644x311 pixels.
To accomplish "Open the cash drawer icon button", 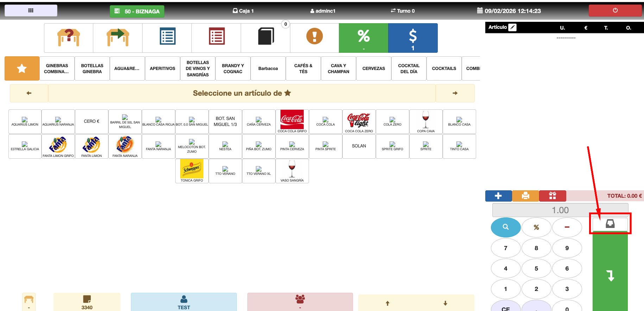I will [610, 224].
